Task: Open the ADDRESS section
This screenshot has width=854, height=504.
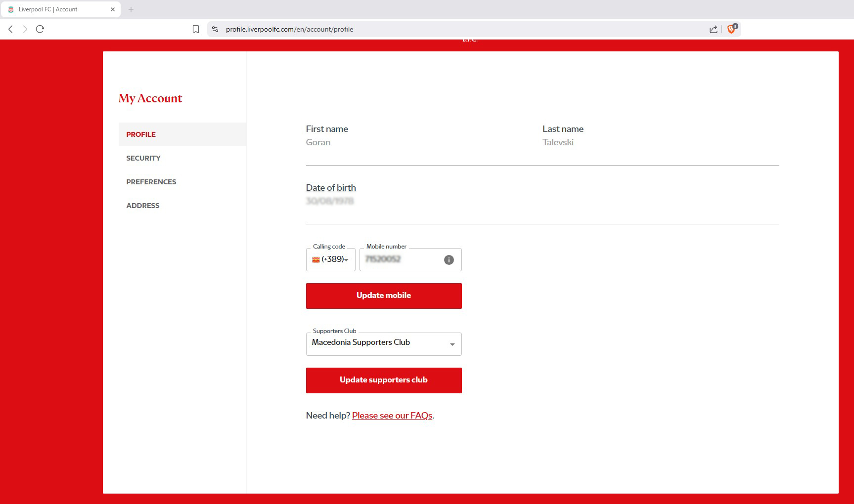Action: coord(143,206)
